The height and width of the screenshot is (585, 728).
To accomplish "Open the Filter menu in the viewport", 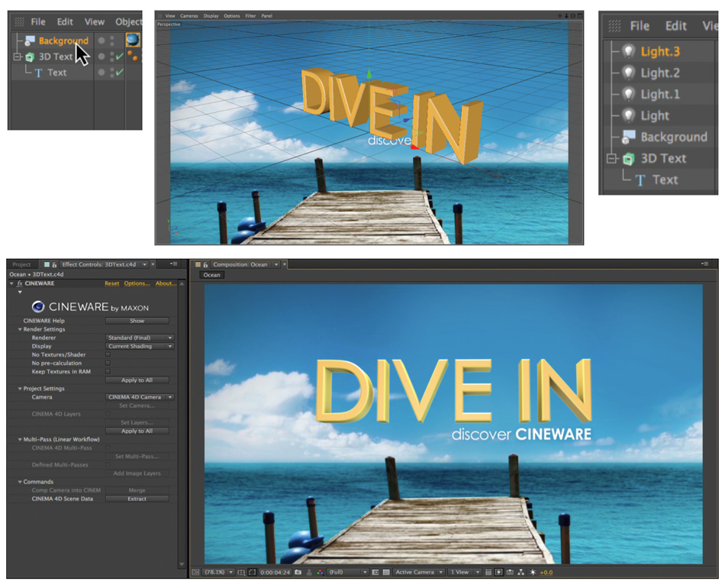I will point(250,16).
